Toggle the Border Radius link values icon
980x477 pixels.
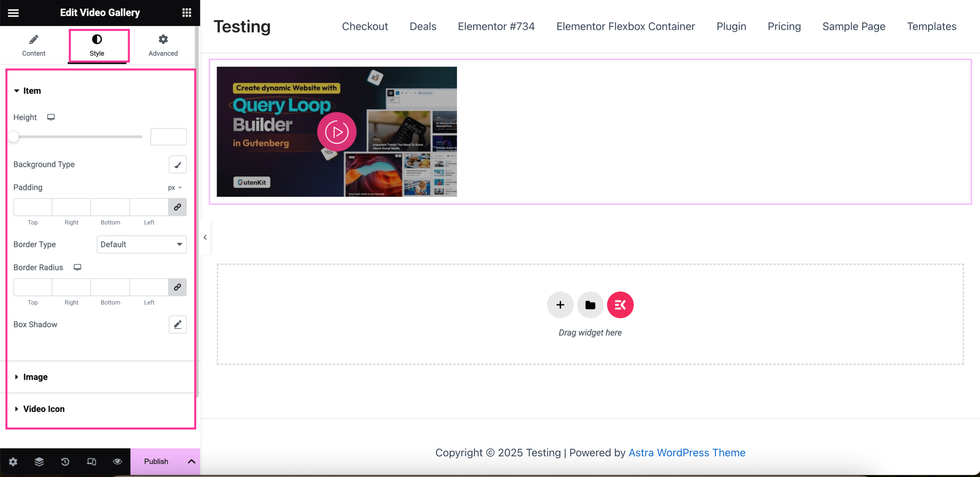[177, 287]
